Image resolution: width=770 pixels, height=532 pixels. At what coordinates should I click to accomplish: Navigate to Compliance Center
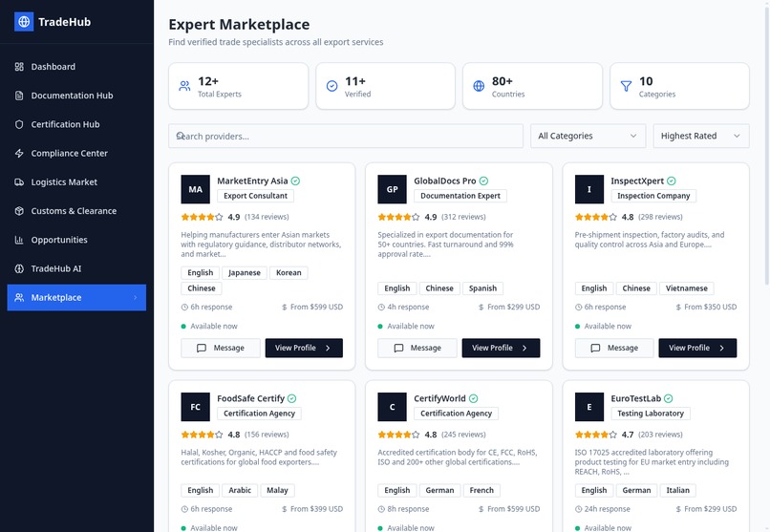coord(76,153)
